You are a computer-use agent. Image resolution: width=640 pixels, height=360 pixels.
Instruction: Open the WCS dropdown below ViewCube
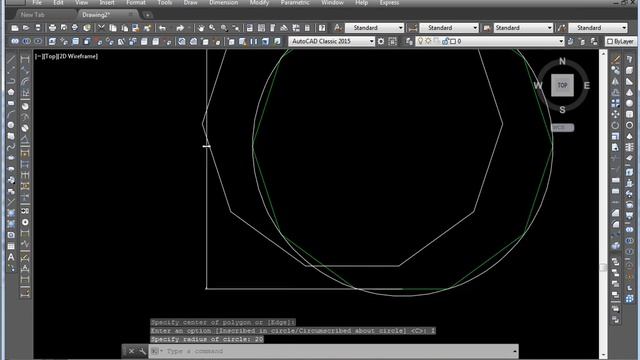562,128
